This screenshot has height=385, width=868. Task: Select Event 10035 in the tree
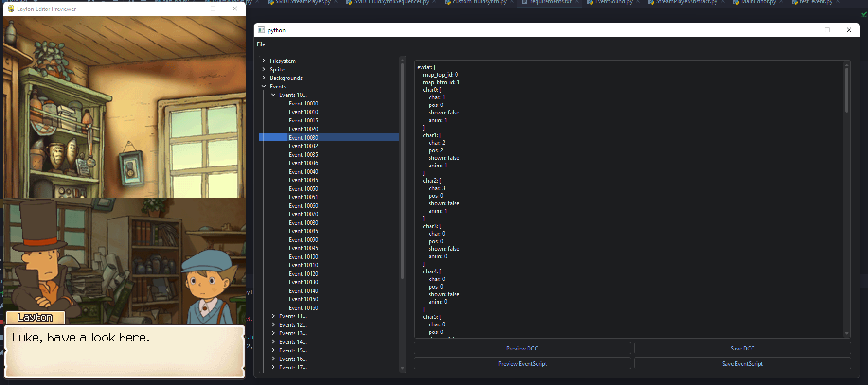304,155
